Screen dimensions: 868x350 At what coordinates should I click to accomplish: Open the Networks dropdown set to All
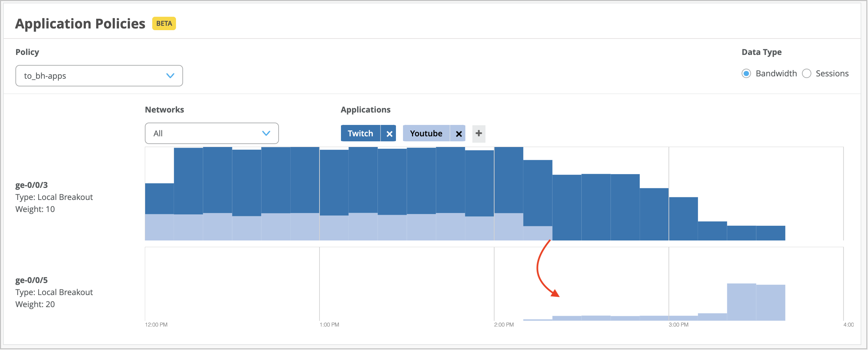tap(212, 133)
